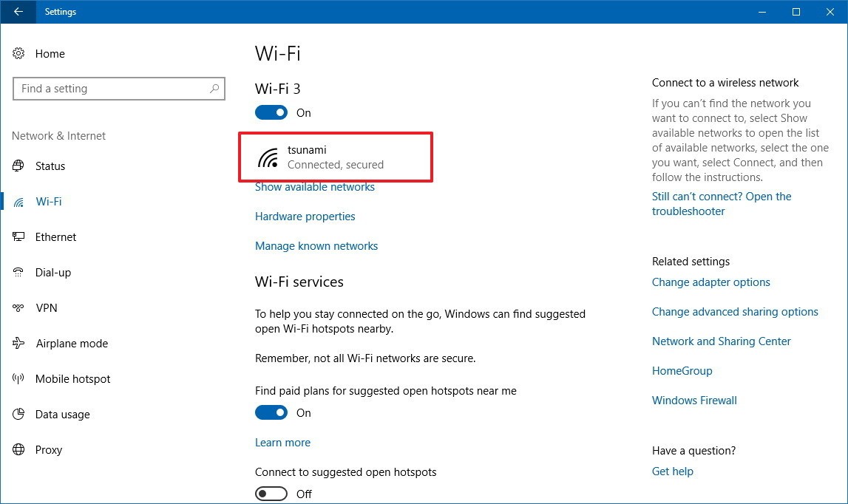Click inside the Find a setting search box
The height and width of the screenshot is (504, 848).
118,88
